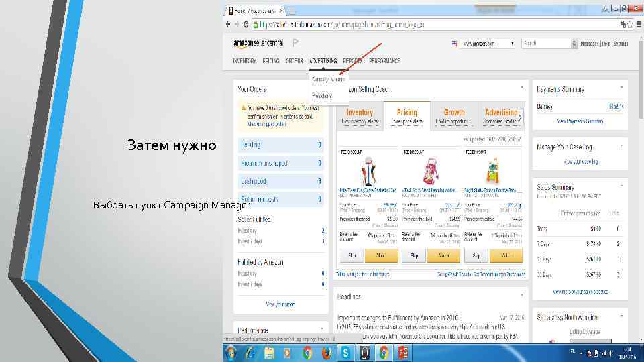Click the browser forward arrow
This screenshot has height=362, width=644.
pyautogui.click(x=237, y=25)
